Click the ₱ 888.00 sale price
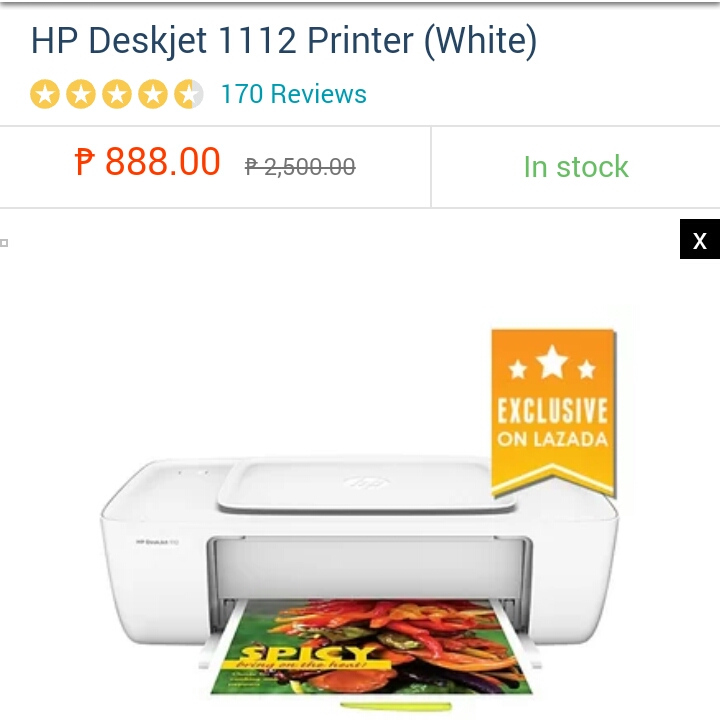The image size is (720, 720). pos(147,162)
